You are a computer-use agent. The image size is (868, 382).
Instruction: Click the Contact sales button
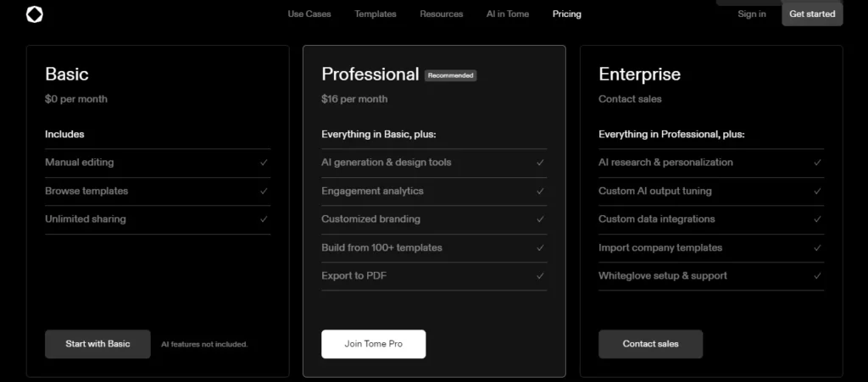(x=650, y=344)
